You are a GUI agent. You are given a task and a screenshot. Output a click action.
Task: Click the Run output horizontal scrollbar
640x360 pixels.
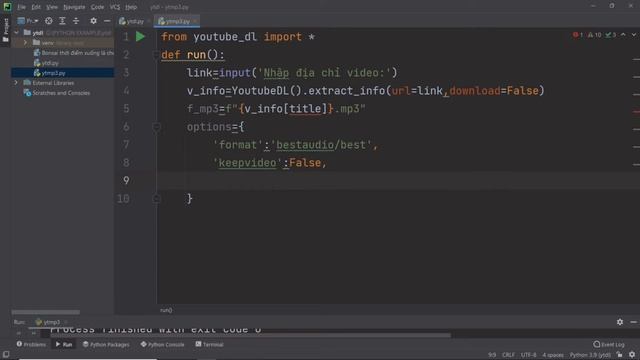(251, 336)
